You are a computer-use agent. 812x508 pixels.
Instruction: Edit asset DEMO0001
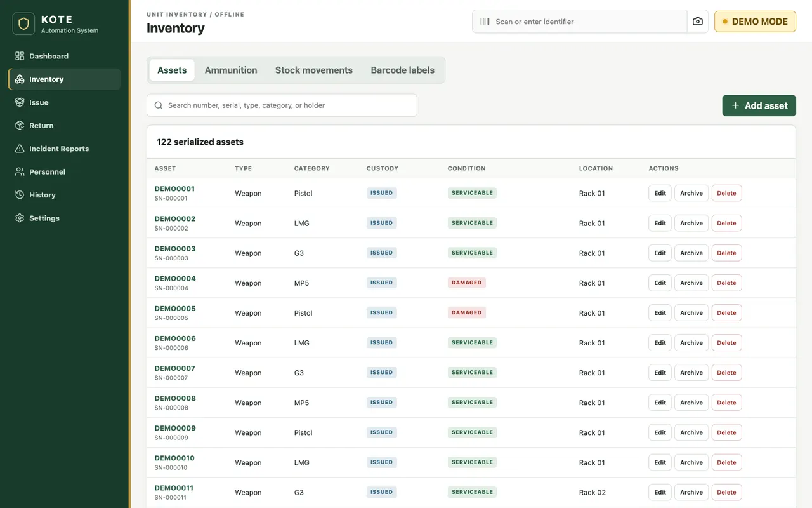click(660, 193)
